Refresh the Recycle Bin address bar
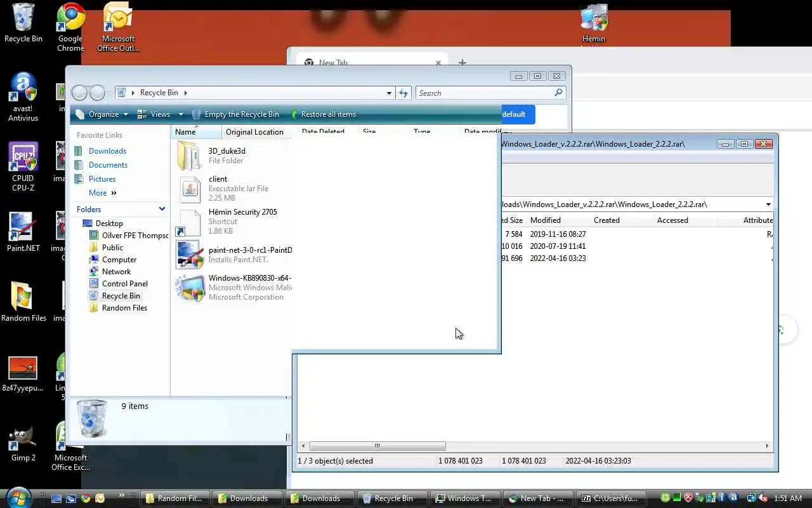Screen dimensions: 812x508 403,93
